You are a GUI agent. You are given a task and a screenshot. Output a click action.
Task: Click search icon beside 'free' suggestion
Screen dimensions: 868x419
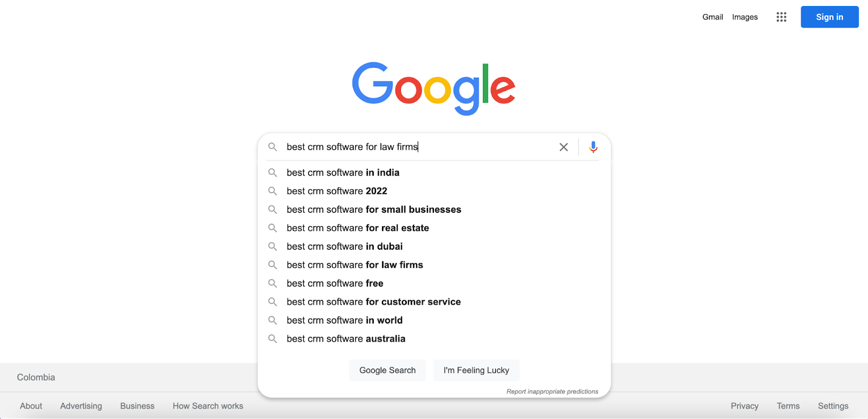pyautogui.click(x=273, y=283)
